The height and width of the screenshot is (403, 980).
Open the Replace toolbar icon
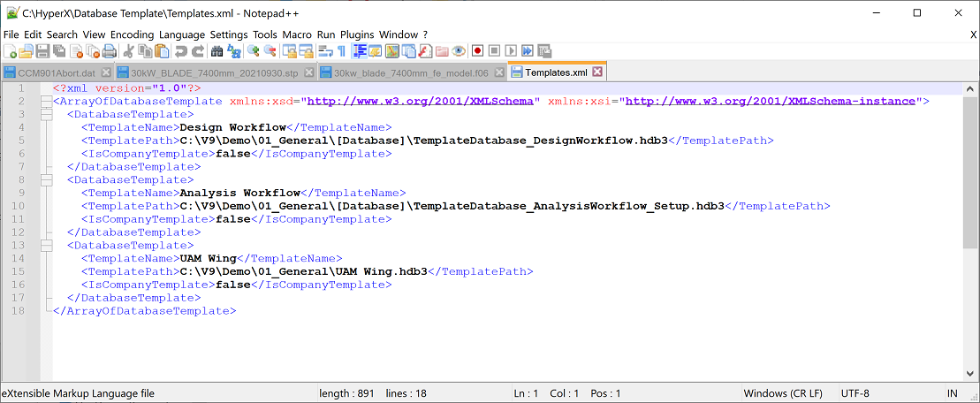tap(235, 50)
